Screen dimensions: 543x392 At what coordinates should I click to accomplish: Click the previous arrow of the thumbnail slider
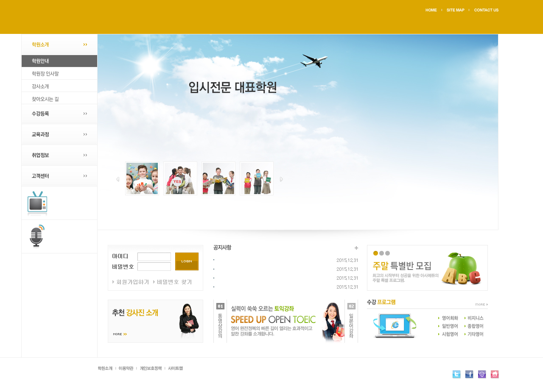118,179
